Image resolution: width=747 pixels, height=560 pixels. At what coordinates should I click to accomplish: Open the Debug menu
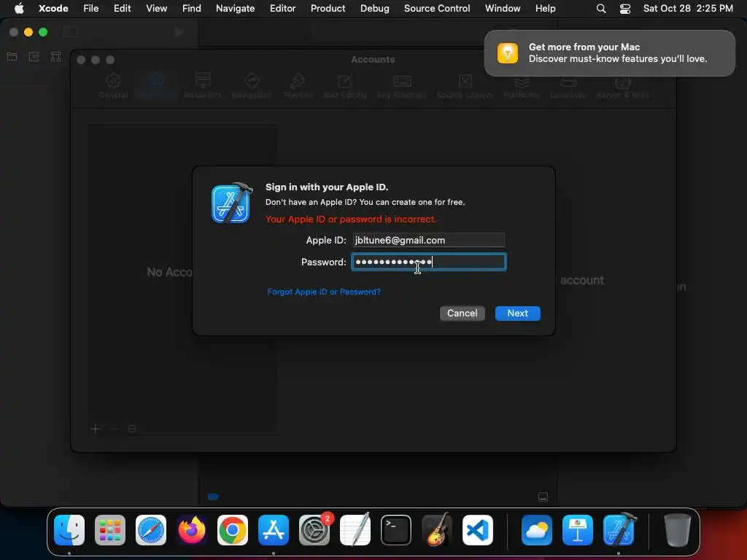pyautogui.click(x=374, y=9)
